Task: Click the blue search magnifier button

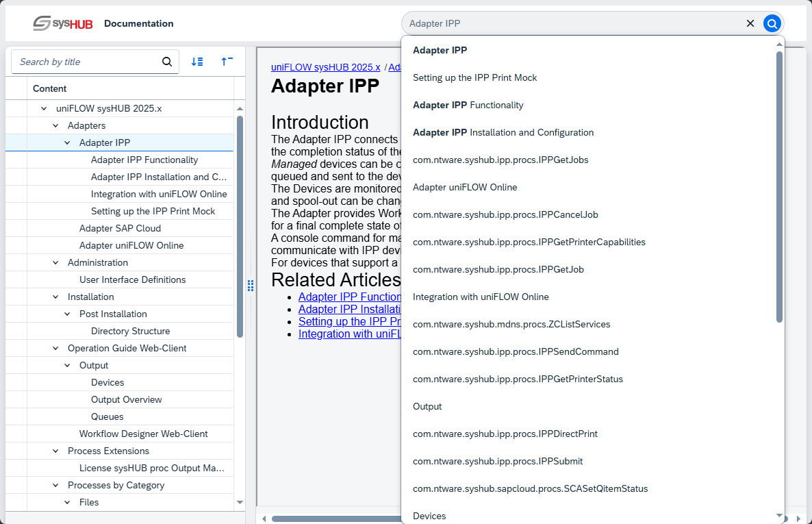Action: [x=772, y=23]
